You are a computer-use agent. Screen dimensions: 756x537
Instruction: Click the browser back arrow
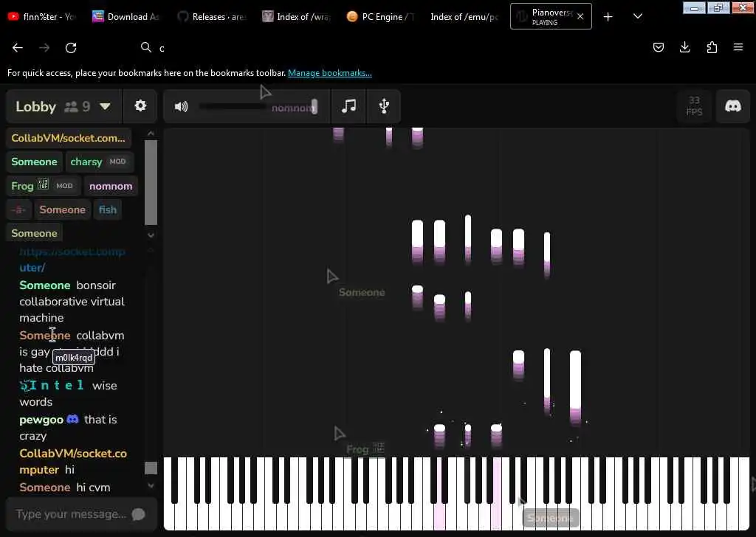[x=18, y=48]
